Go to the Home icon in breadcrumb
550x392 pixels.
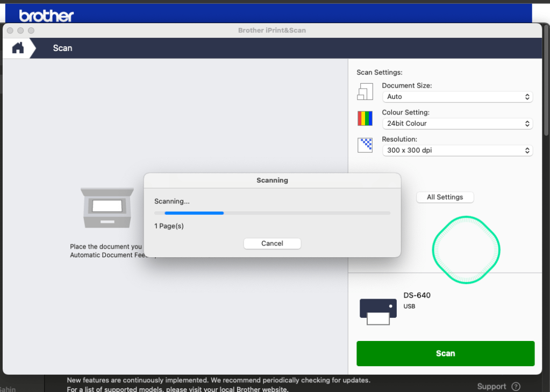[18, 48]
